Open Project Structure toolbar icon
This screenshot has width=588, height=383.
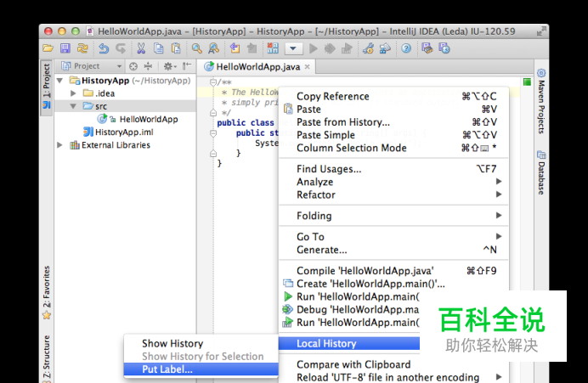click(x=385, y=48)
